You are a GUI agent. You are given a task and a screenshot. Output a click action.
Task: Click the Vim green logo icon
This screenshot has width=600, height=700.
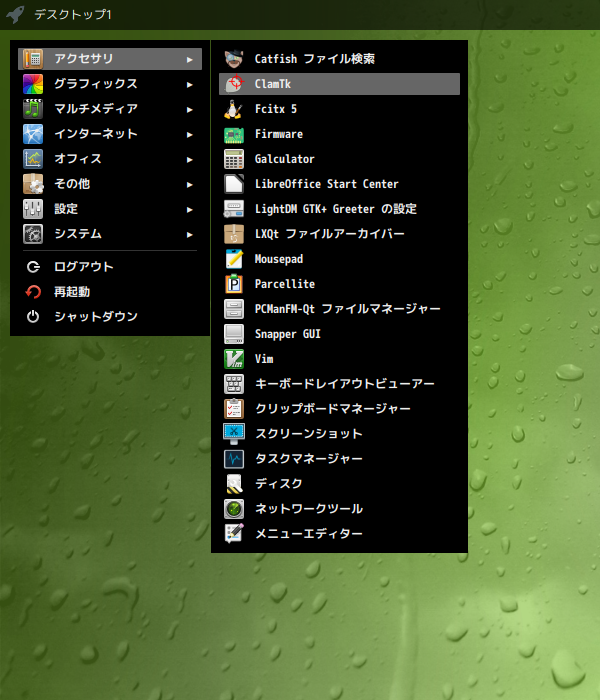tap(234, 359)
